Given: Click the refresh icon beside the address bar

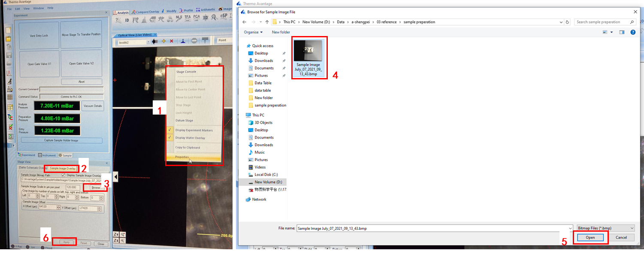Looking at the screenshot, I should click(x=568, y=22).
